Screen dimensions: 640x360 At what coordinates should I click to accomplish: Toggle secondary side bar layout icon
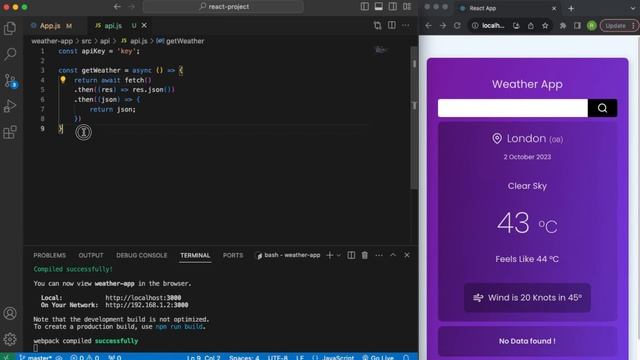[393, 7]
